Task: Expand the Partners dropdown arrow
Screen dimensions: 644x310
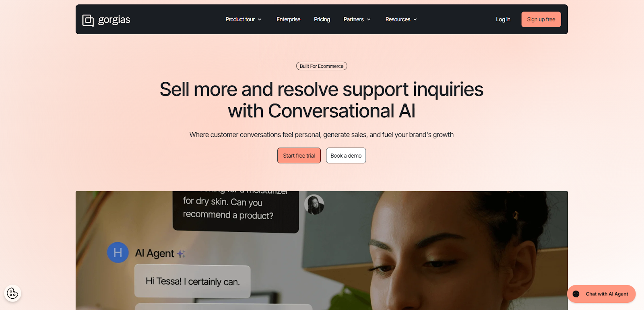Action: pyautogui.click(x=369, y=19)
